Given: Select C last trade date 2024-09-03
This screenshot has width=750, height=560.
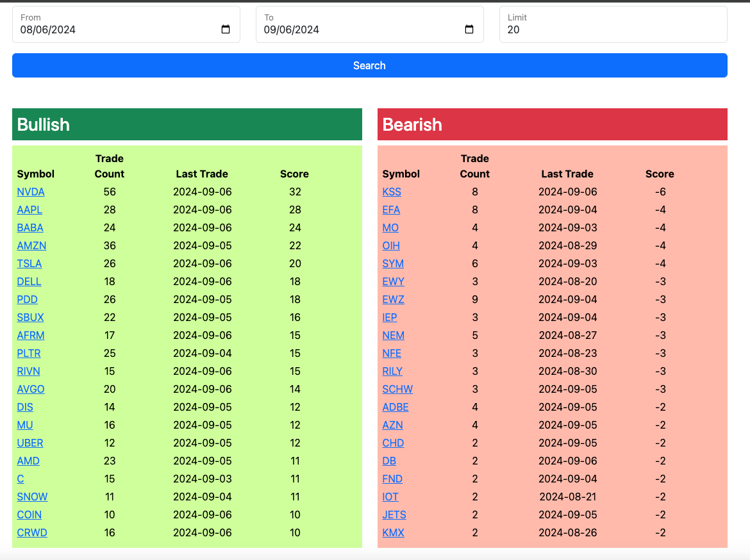Looking at the screenshot, I should pyautogui.click(x=203, y=479).
